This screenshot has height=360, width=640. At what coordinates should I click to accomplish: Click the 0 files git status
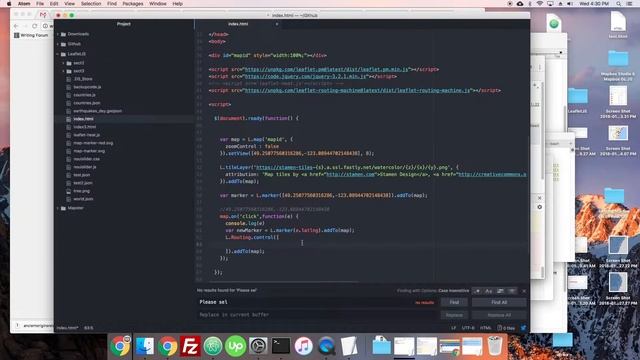[506, 328]
